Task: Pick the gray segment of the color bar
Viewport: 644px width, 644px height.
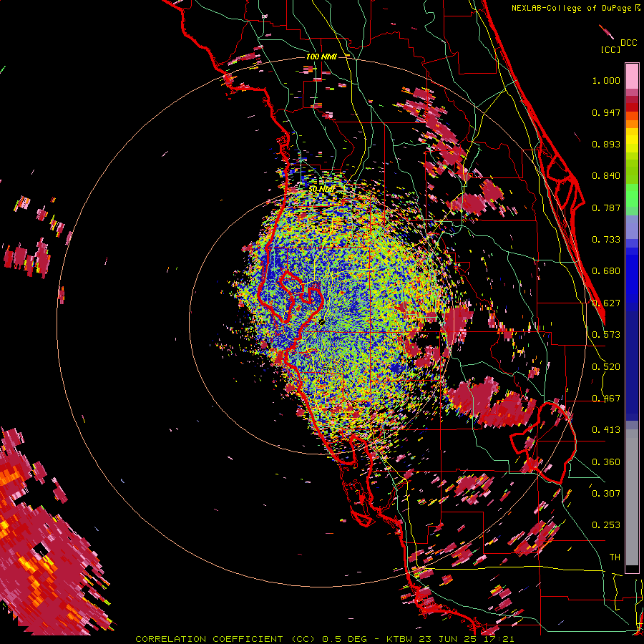Action: pos(632,497)
